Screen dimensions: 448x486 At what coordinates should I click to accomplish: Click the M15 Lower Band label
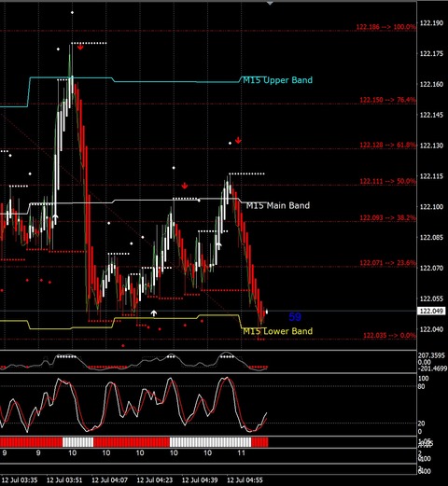click(277, 331)
